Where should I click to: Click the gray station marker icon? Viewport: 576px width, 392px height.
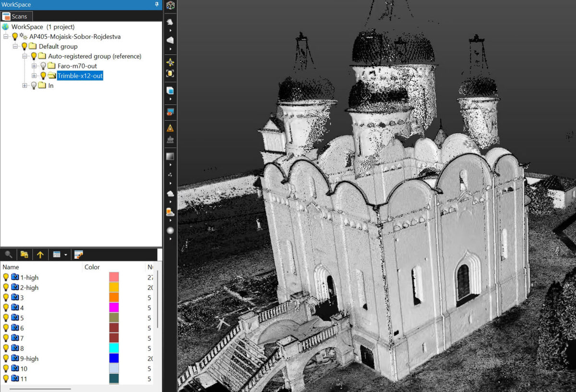tap(170, 140)
